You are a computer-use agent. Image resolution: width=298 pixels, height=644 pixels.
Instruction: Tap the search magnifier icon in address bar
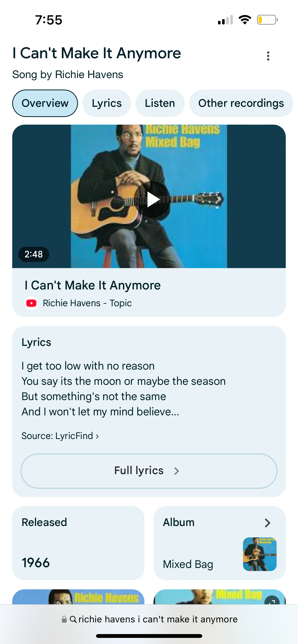pyautogui.click(x=73, y=619)
